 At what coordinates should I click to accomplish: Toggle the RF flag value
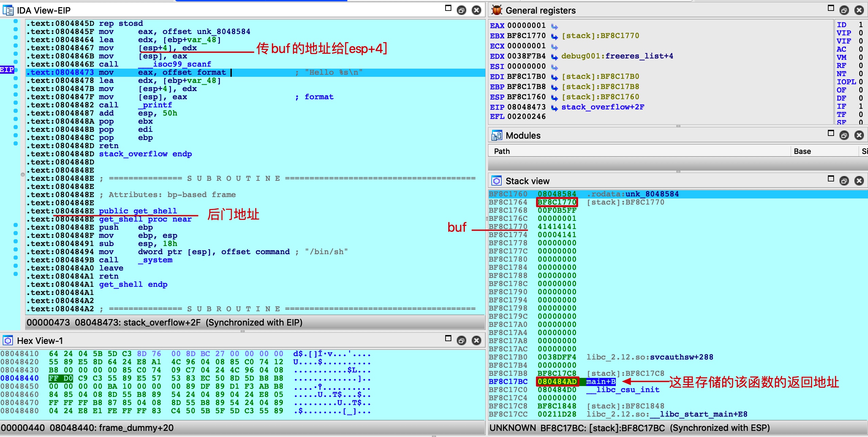(x=861, y=66)
